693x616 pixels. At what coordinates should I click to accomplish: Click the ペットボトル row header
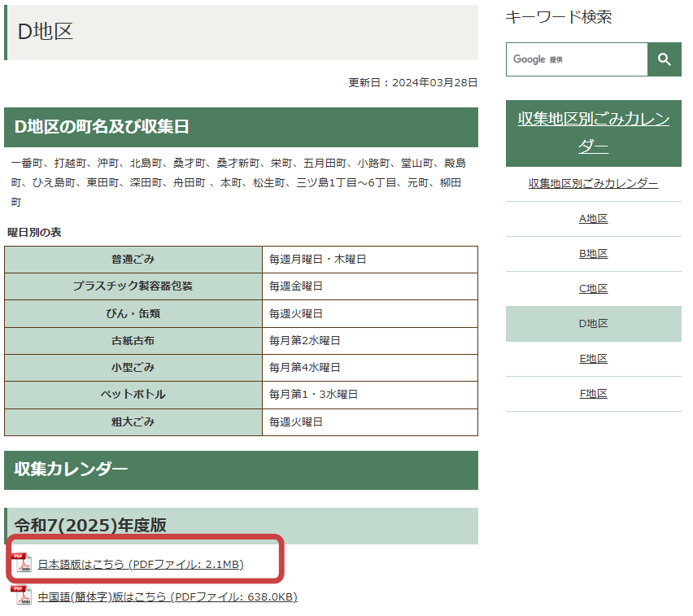tap(133, 395)
